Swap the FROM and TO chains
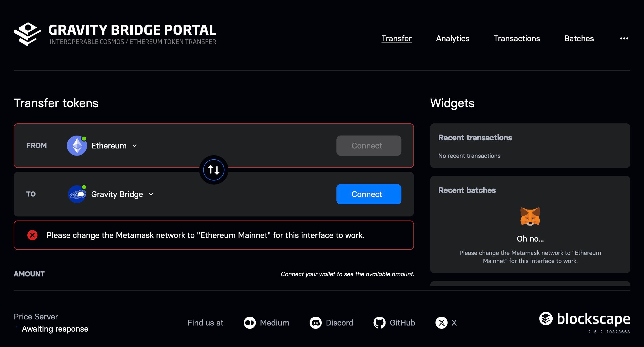Image resolution: width=644 pixels, height=347 pixels. [214, 170]
